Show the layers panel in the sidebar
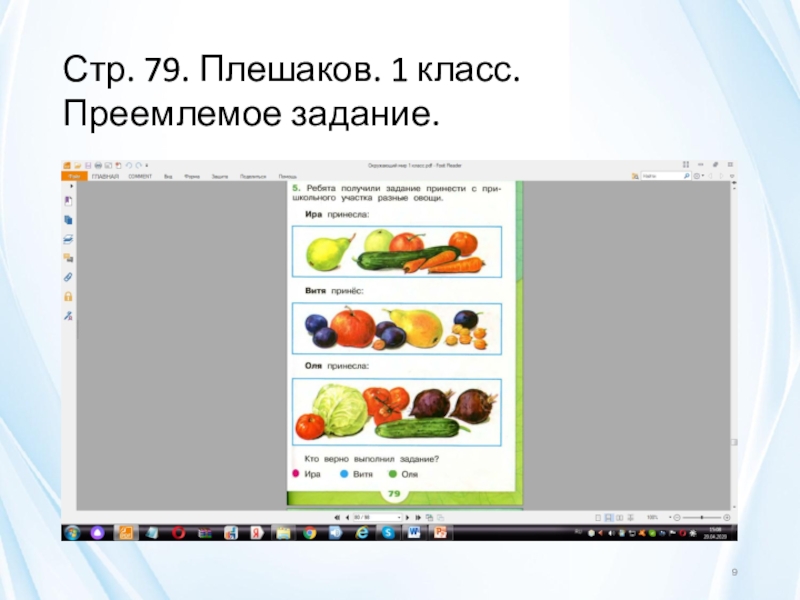 click(68, 241)
